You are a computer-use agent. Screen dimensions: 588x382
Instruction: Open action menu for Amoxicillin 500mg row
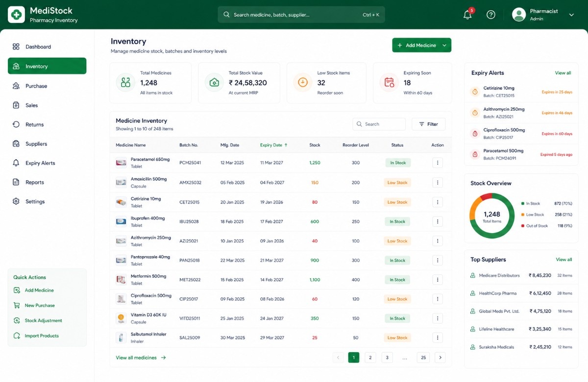coord(438,182)
